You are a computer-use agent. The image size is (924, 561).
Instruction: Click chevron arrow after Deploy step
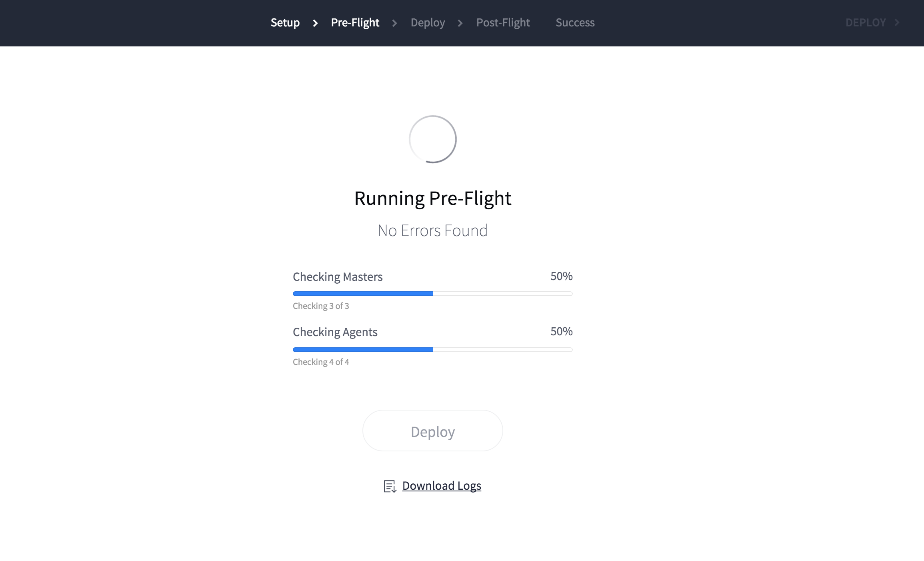point(460,23)
